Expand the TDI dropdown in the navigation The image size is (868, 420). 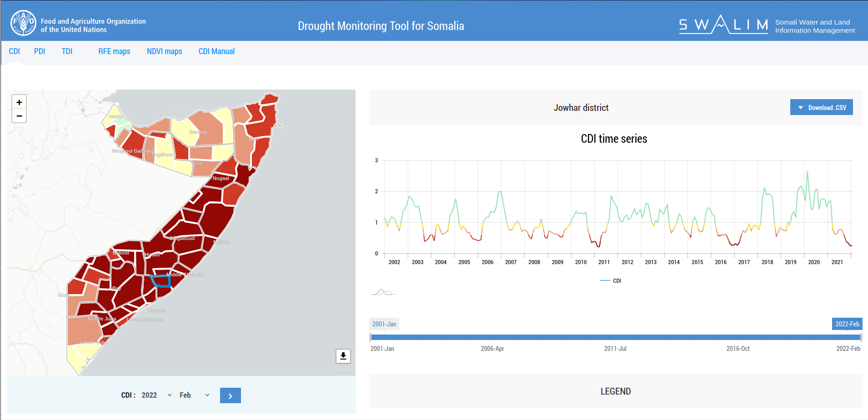(67, 51)
